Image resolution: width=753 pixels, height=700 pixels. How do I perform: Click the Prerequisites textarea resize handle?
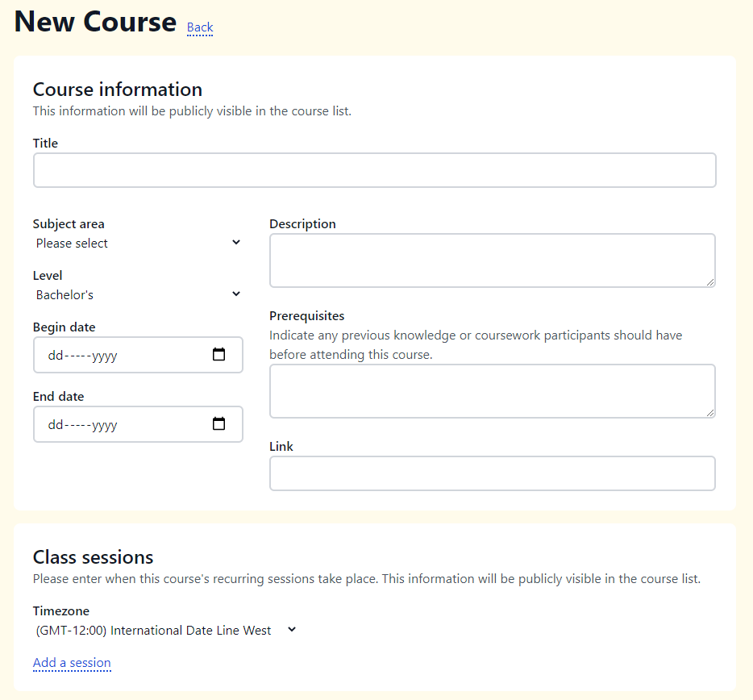click(712, 414)
